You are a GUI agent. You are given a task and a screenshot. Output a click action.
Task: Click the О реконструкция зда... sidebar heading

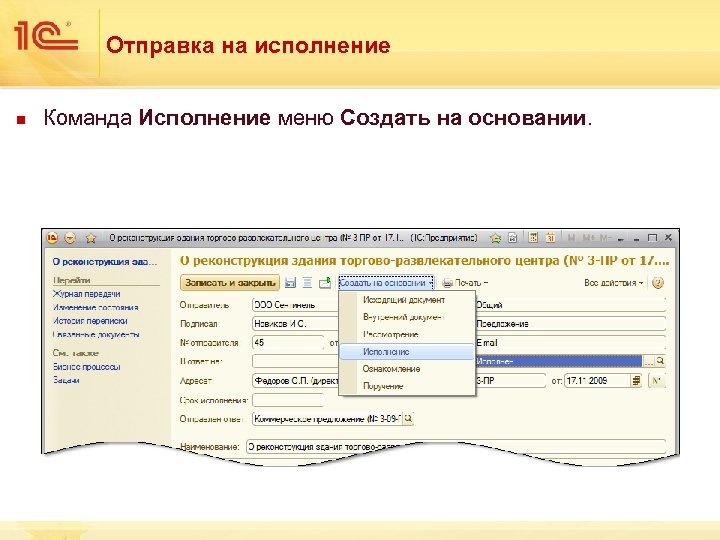click(105, 262)
